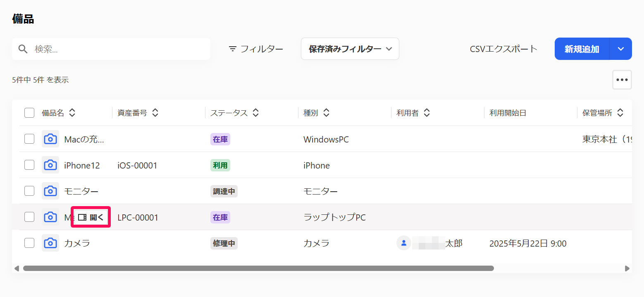The height and width of the screenshot is (297, 644).
Task: Click iPhone type cell
Action: pyautogui.click(x=317, y=166)
